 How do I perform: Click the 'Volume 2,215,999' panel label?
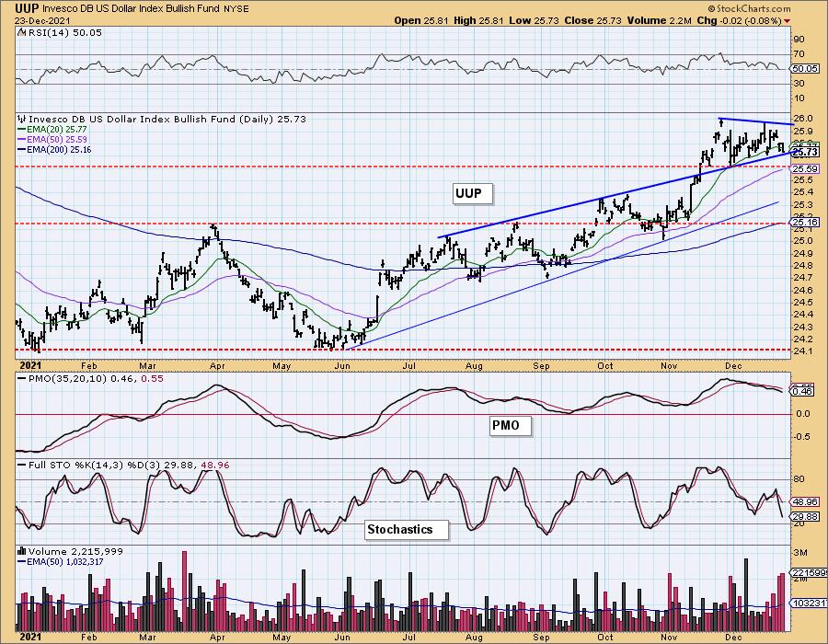click(75, 552)
